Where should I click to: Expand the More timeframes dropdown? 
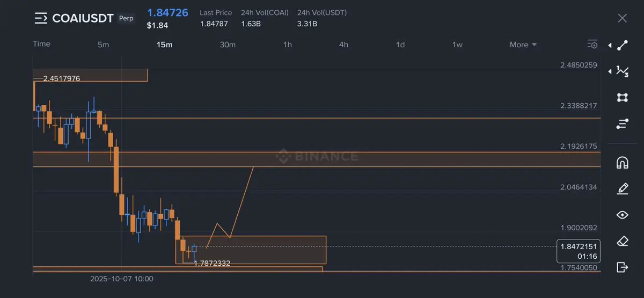point(523,45)
